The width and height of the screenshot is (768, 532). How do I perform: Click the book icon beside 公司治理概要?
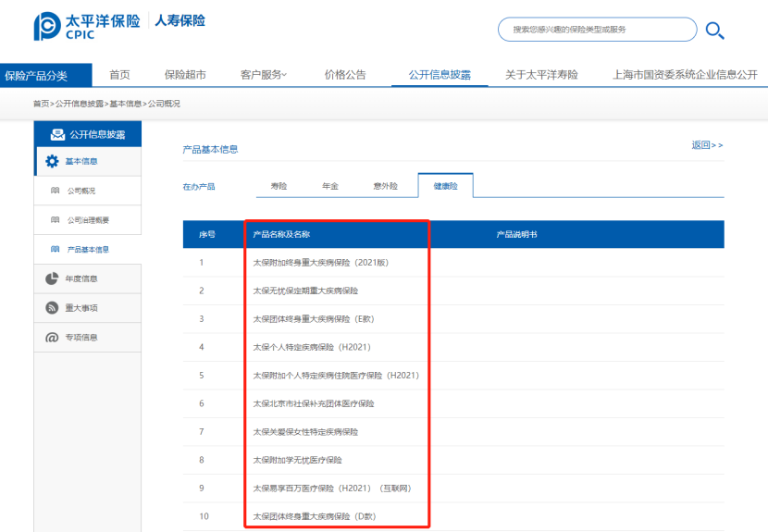(x=56, y=220)
